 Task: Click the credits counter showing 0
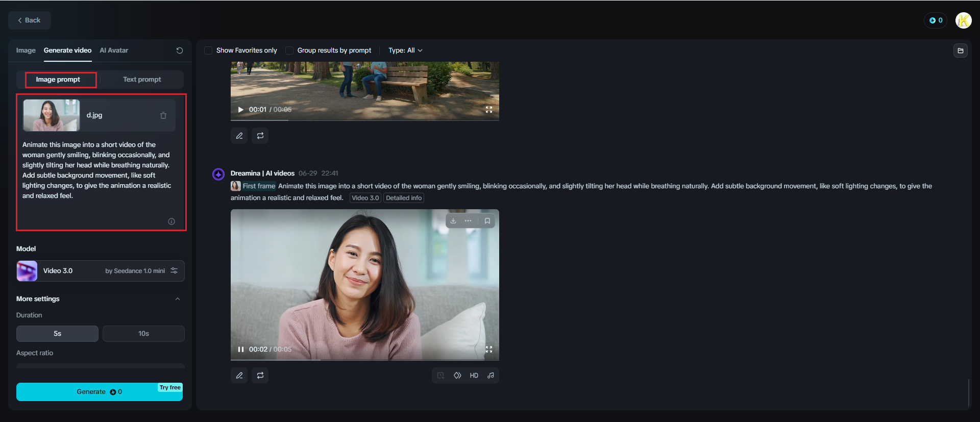click(936, 20)
